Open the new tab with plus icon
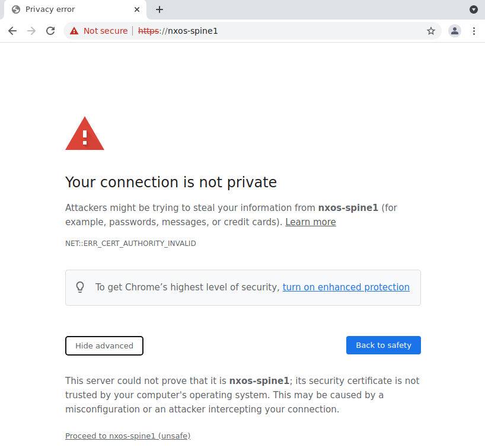485x448 pixels. tap(159, 9)
